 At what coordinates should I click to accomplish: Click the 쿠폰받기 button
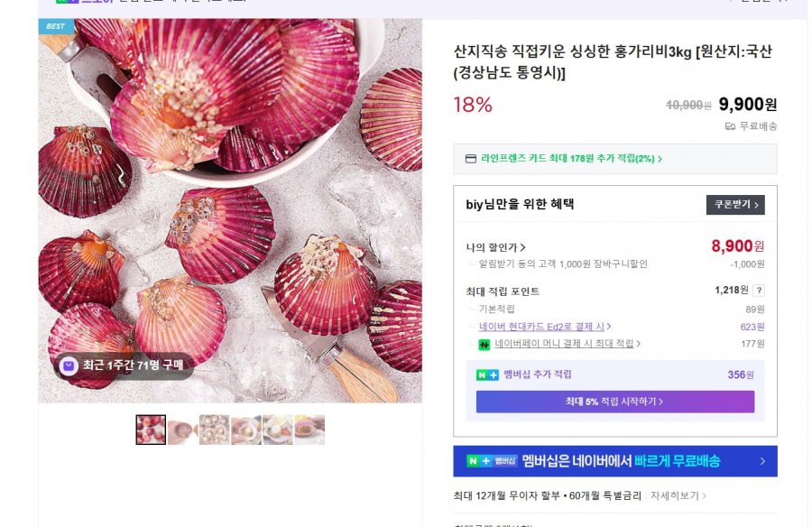[734, 205]
